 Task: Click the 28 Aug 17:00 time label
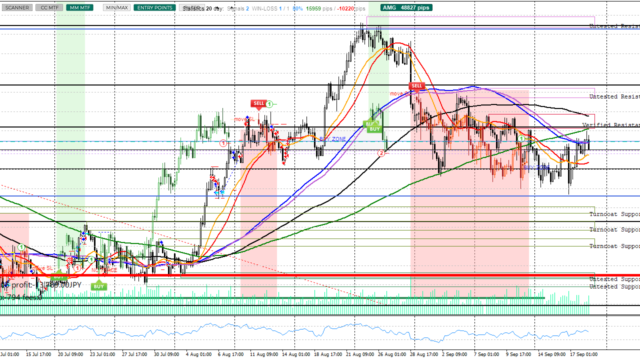point(424,354)
